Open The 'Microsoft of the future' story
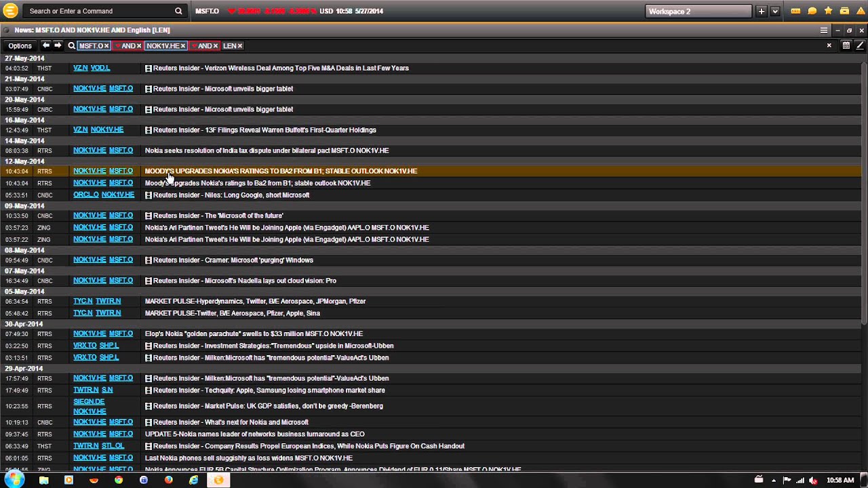Image resolution: width=868 pixels, height=488 pixels. (x=218, y=216)
